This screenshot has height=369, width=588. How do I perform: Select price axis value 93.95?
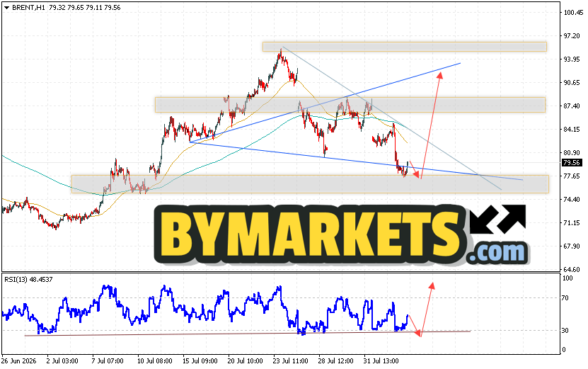point(572,59)
